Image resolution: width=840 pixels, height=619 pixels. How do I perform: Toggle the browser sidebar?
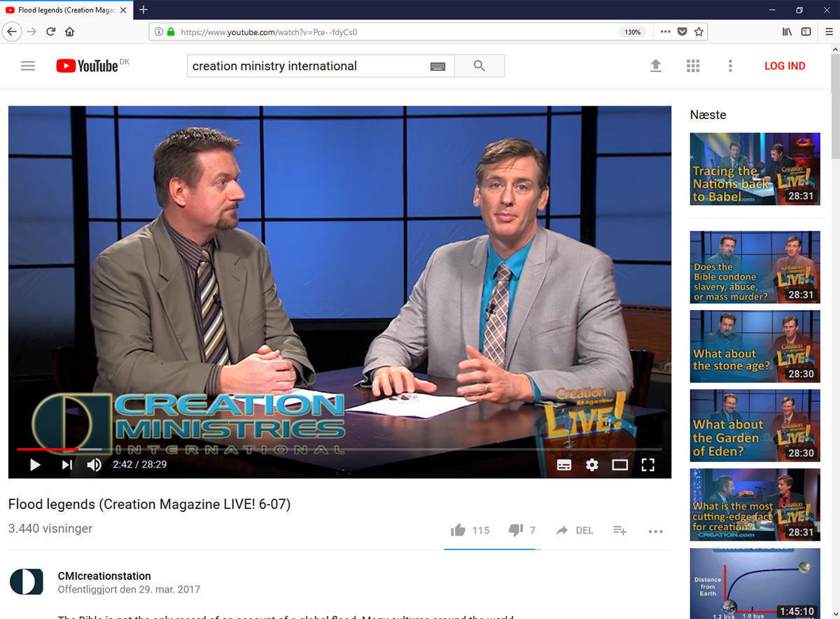coord(806,32)
